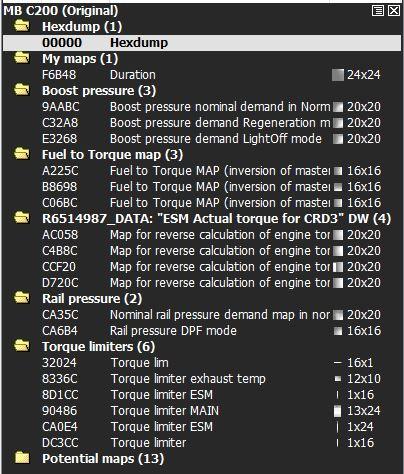Collapse the Hexdump folder icon
The image size is (404, 474).
[x=22, y=26]
